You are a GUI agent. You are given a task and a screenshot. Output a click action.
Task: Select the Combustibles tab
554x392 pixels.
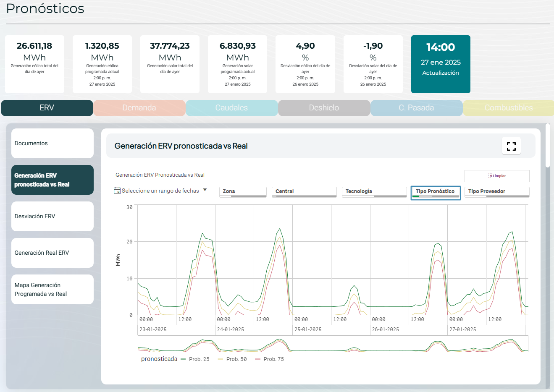click(508, 108)
